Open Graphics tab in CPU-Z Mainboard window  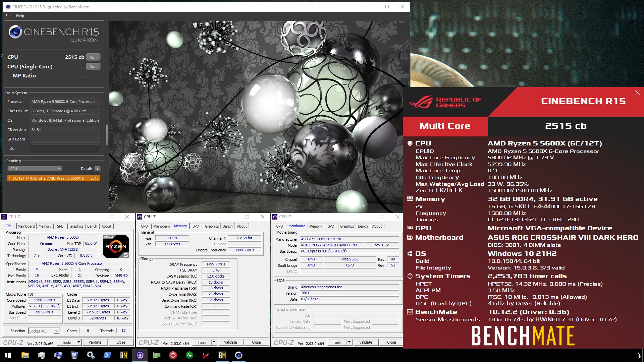click(347, 226)
